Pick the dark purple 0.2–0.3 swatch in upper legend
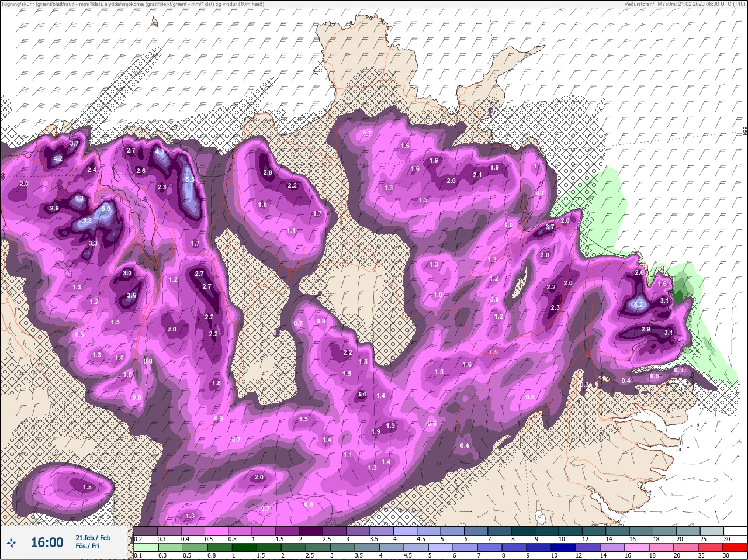The image size is (748, 560). pos(146,531)
